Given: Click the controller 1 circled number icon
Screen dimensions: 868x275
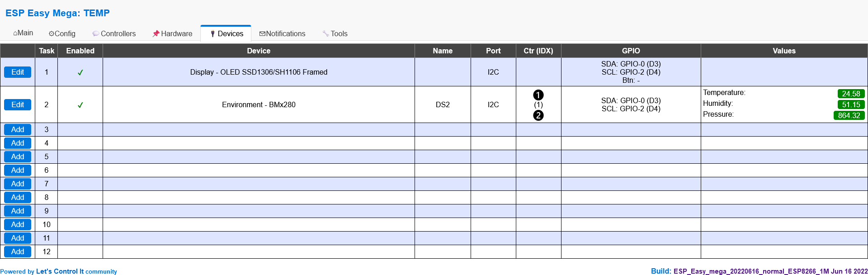Looking at the screenshot, I should [538, 95].
